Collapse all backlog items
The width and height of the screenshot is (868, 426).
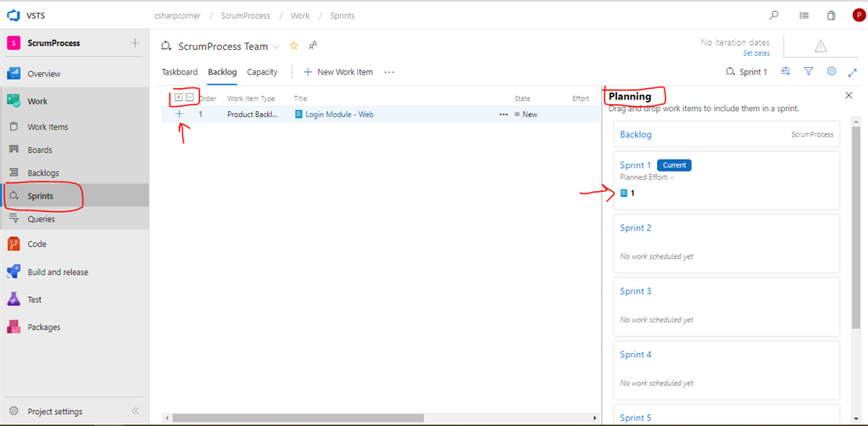pos(190,98)
